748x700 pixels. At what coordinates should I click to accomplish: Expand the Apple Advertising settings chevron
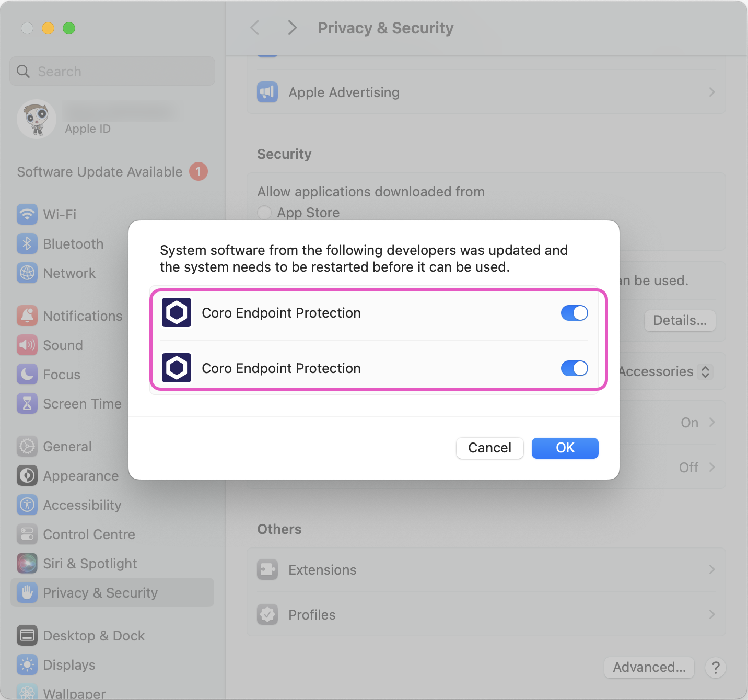711,92
